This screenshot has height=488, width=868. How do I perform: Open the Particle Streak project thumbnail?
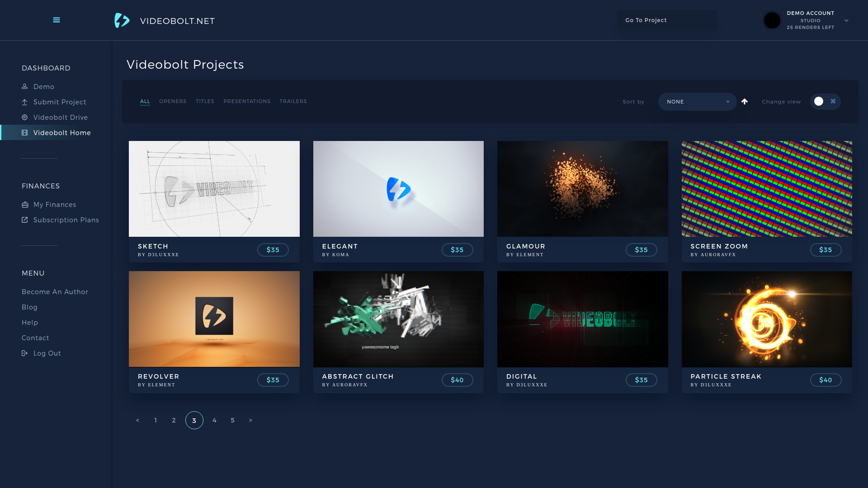pyautogui.click(x=767, y=319)
